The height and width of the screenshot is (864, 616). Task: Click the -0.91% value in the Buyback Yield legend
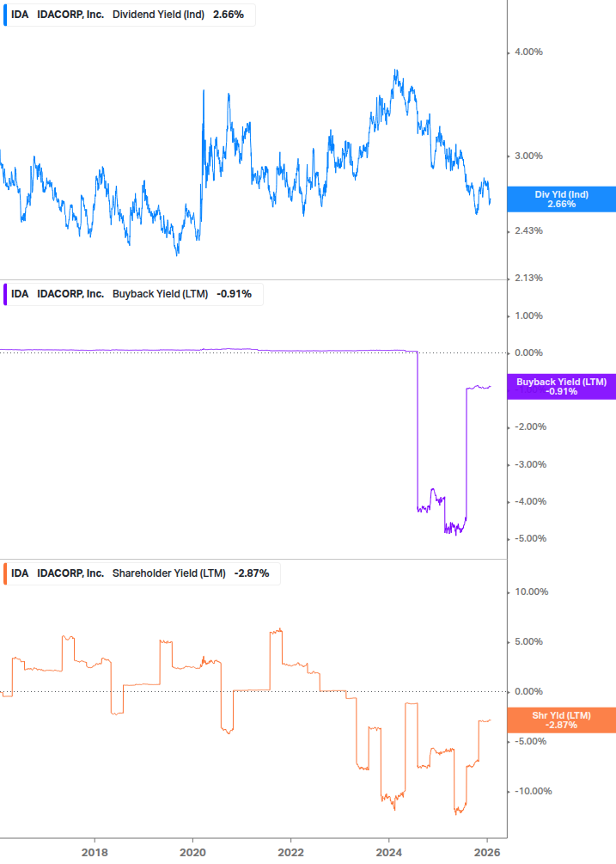pos(234,294)
